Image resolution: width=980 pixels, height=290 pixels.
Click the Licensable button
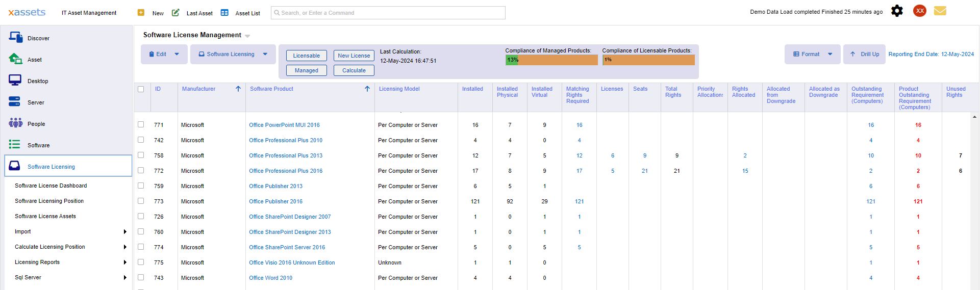point(307,56)
